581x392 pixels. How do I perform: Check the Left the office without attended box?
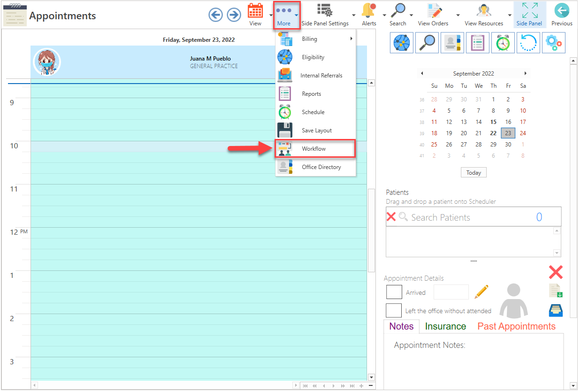coord(393,310)
